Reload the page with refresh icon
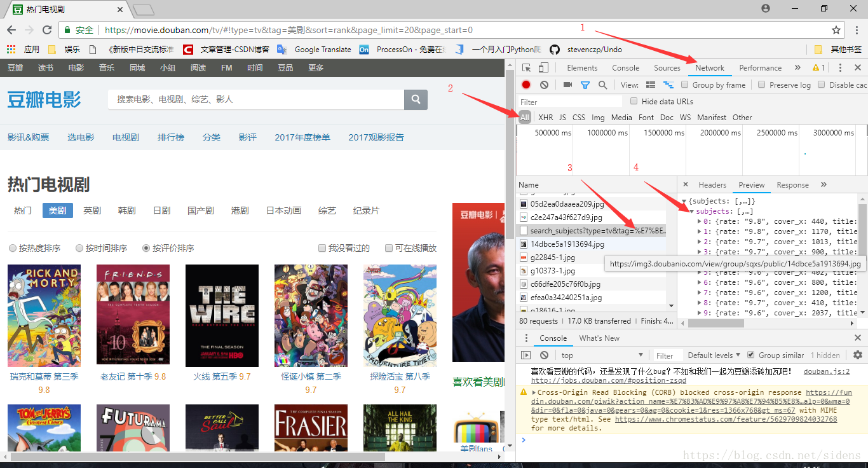The height and width of the screenshot is (468, 868). tap(47, 30)
